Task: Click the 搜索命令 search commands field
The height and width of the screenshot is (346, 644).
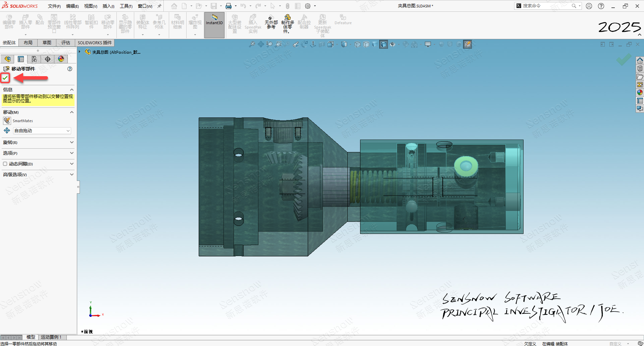Action: pyautogui.click(x=545, y=6)
